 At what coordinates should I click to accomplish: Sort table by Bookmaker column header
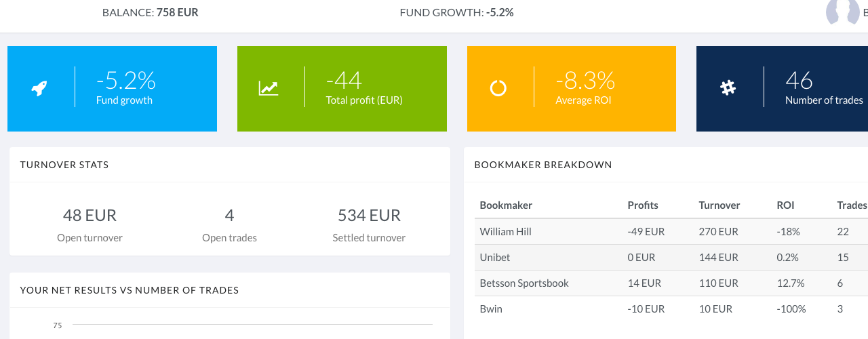pos(506,205)
